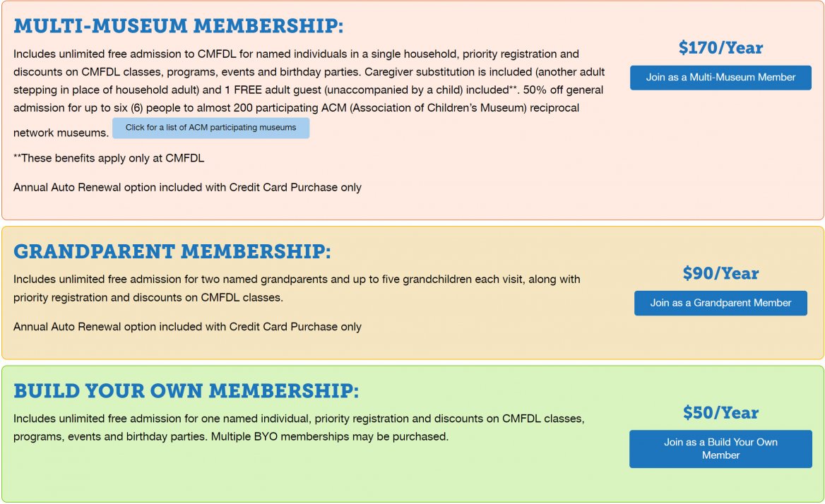
Task: Click the Join as a Grandparent Member button
Action: click(x=720, y=303)
